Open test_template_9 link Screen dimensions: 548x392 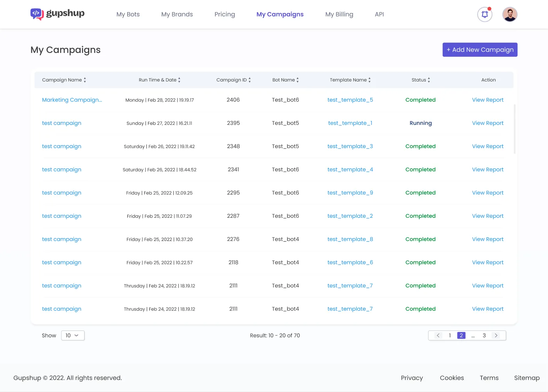point(350,193)
